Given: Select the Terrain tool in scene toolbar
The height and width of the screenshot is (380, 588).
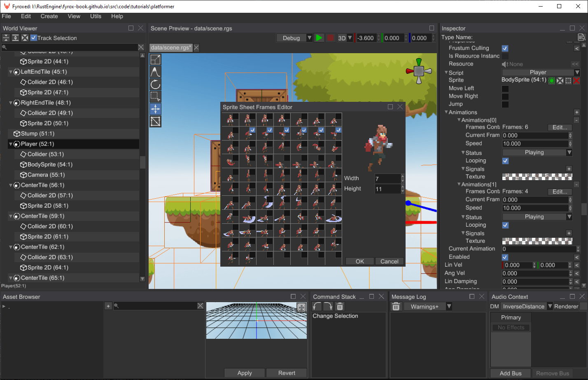Looking at the screenshot, I should click(x=155, y=72).
